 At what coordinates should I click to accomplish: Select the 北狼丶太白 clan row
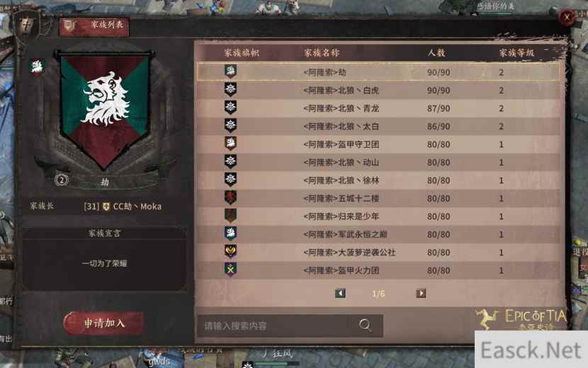coord(379,126)
